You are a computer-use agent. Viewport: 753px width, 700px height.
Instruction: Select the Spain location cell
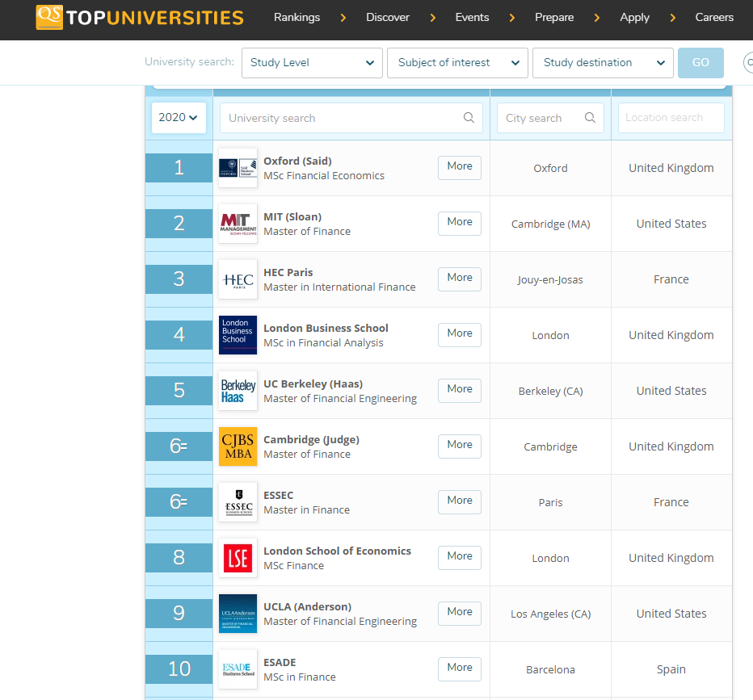(671, 669)
